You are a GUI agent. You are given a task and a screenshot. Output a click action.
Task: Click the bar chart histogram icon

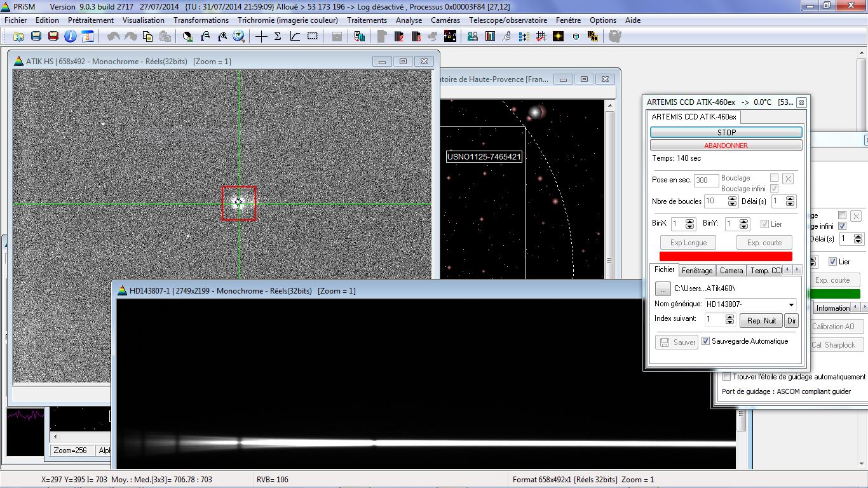[x=490, y=36]
